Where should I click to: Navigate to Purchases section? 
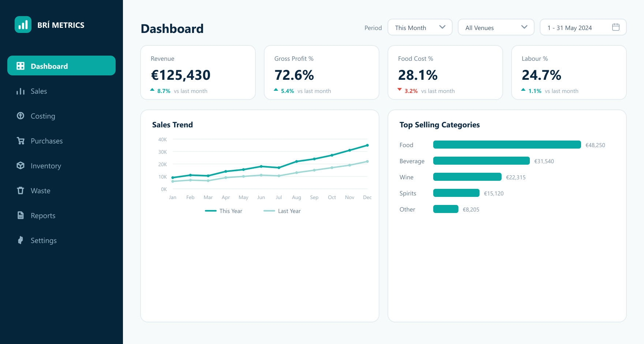(x=61, y=141)
